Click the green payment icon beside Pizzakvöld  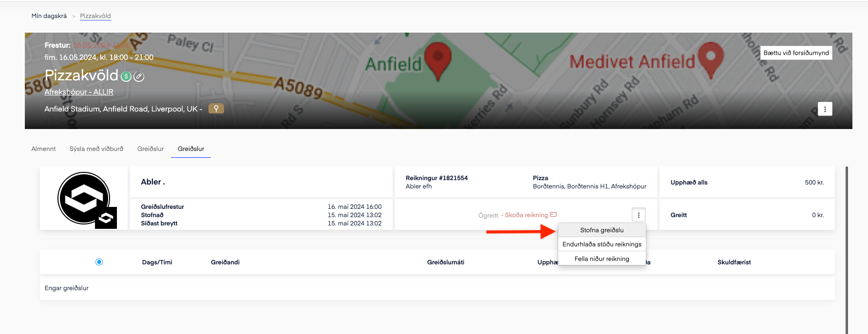[126, 76]
